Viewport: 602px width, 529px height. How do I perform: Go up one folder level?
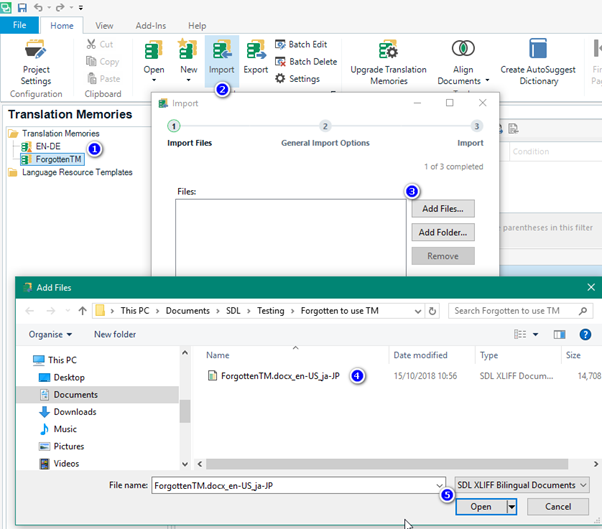coord(83,311)
